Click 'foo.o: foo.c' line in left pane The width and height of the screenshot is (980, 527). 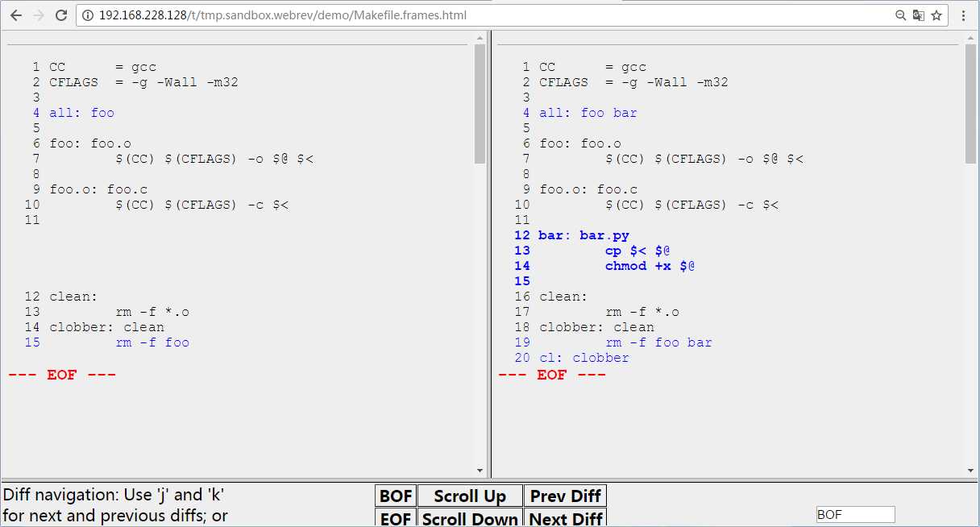click(98, 189)
